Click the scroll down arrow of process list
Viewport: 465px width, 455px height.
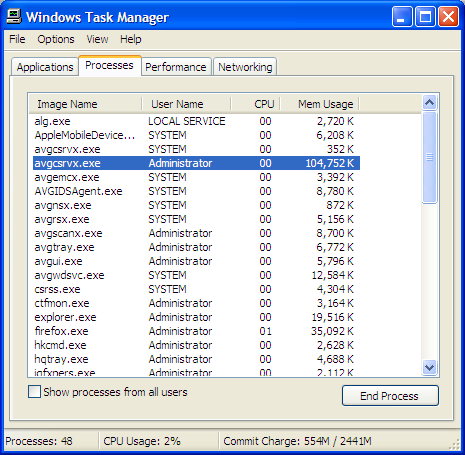429,368
